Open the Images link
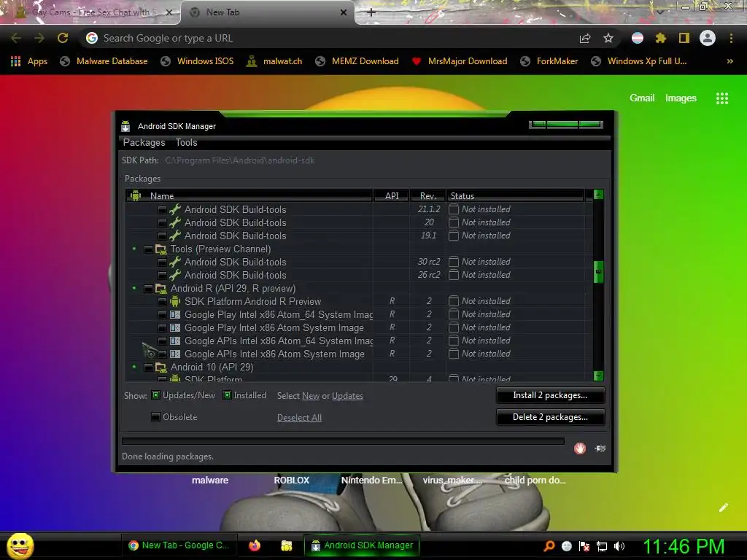Image resolution: width=747 pixels, height=560 pixels. pos(681,98)
